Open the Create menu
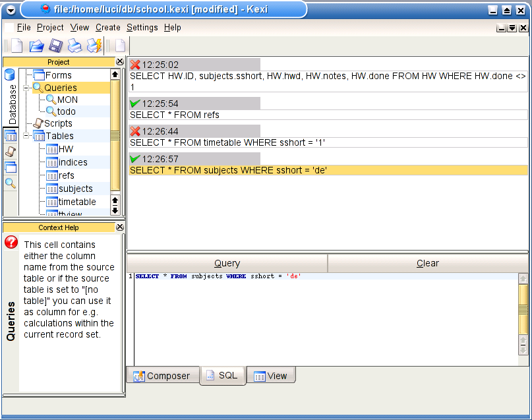This screenshot has width=532, height=420. pos(107,28)
